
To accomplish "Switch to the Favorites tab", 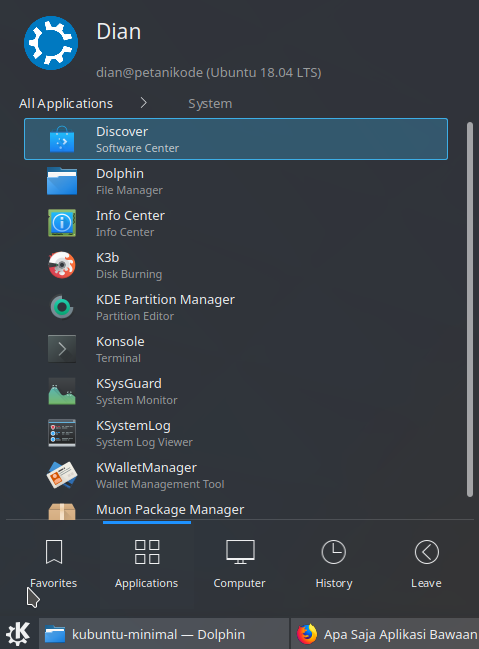I will [x=53, y=565].
